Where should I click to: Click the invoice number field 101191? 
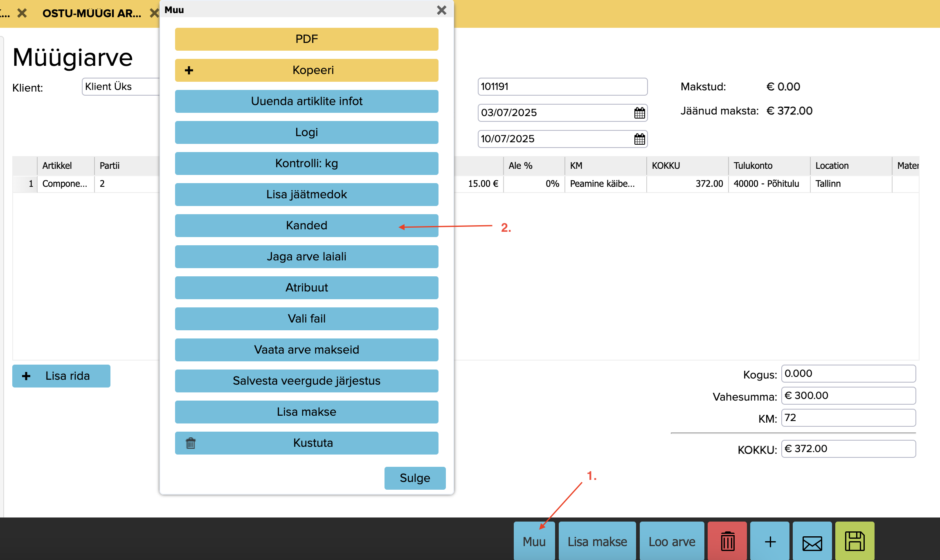pyautogui.click(x=562, y=87)
